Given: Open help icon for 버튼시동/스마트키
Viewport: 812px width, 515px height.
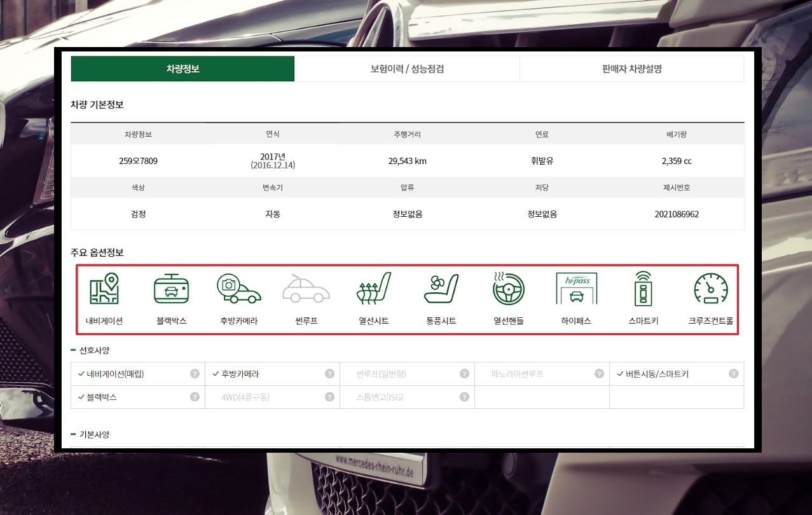Looking at the screenshot, I should (733, 374).
